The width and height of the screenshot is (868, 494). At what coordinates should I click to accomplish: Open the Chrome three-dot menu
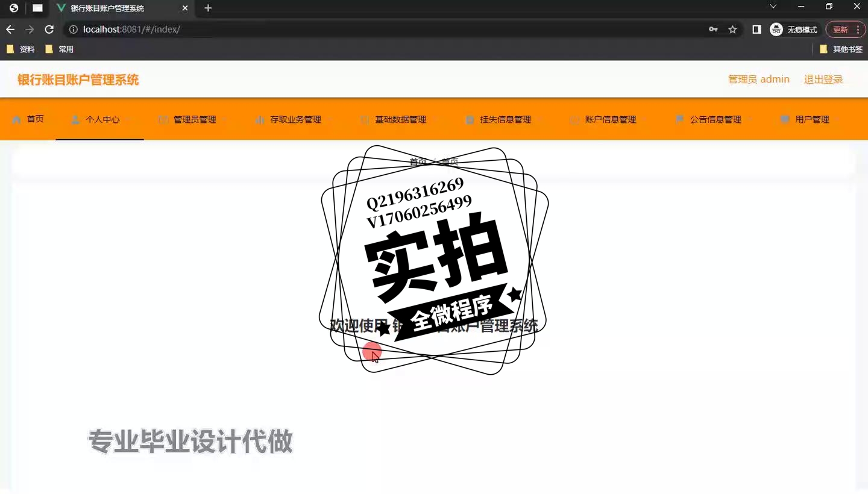pos(857,30)
